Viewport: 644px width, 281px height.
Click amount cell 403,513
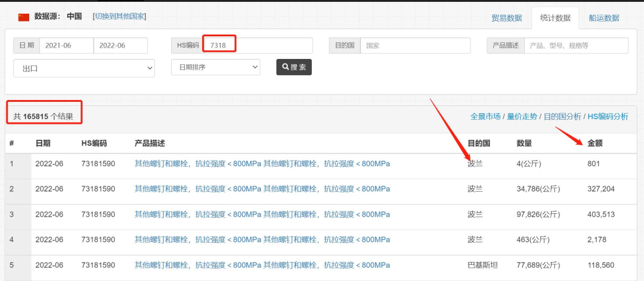601,214
